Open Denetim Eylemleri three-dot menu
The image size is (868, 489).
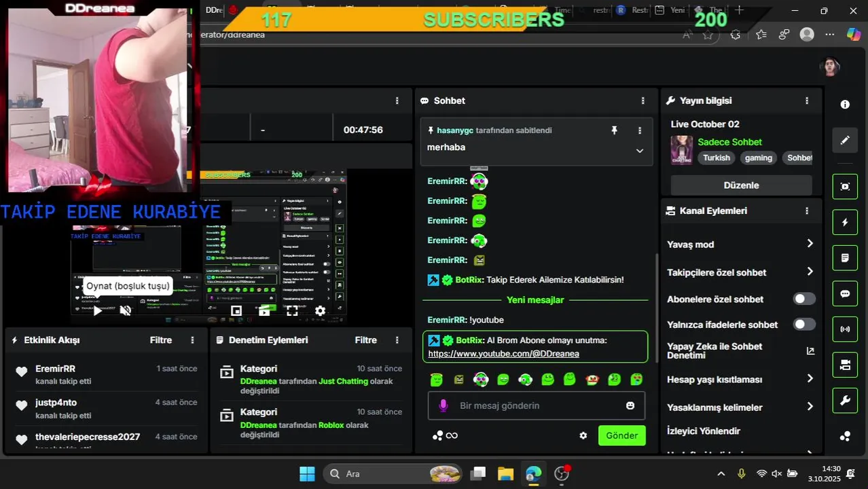(x=397, y=340)
